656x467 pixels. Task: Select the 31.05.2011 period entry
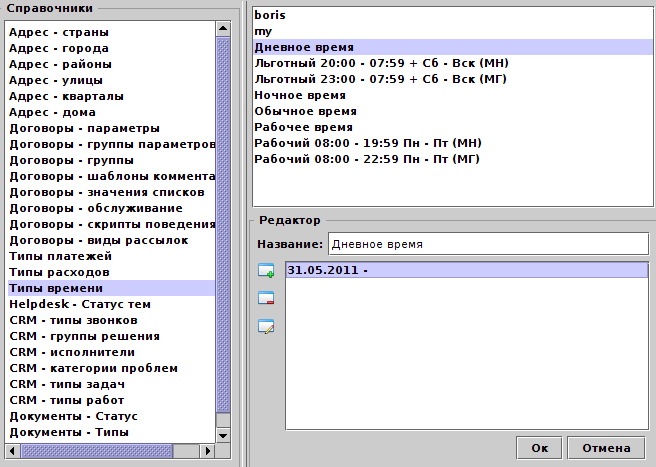click(x=468, y=270)
